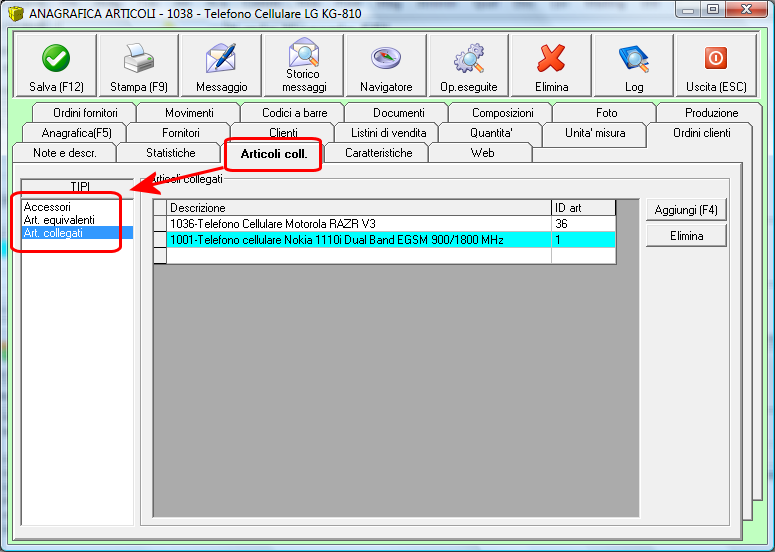Switch to the Statistiche tab
This screenshot has width=775, height=552.
click(x=171, y=153)
